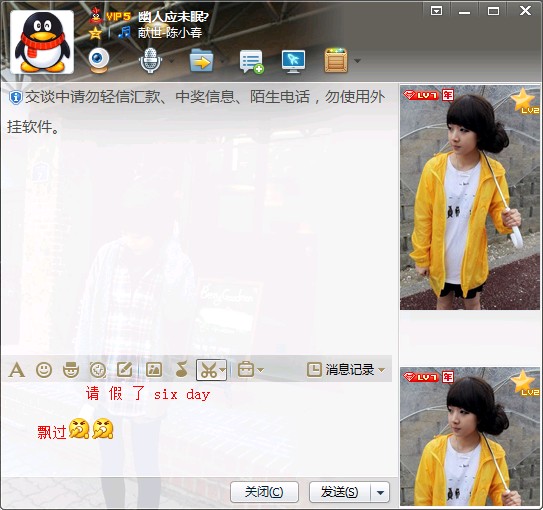
Task: Expand the apps box dropdown arrow
Action: coord(357,61)
